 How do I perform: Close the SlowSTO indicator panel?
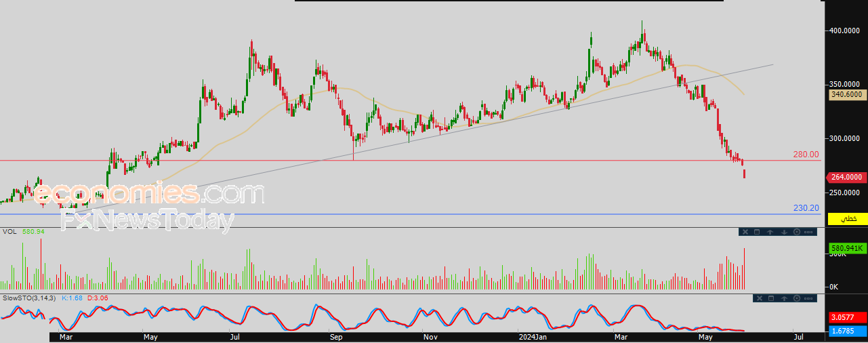(760, 298)
